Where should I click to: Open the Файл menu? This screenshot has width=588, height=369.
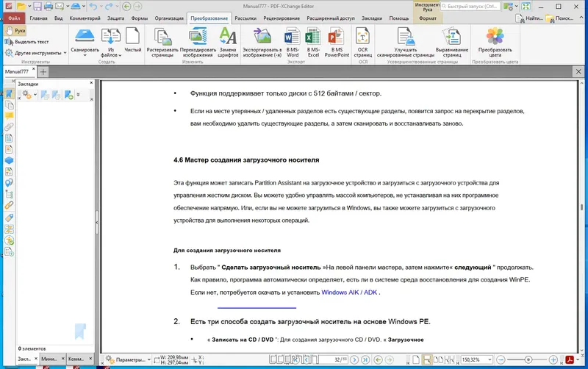(14, 18)
